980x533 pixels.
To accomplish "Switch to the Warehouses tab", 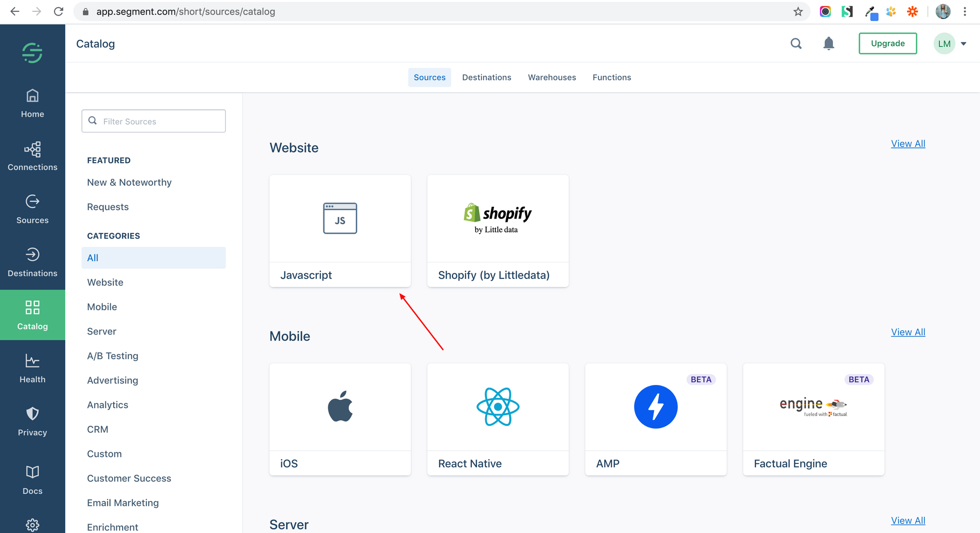I will [552, 77].
